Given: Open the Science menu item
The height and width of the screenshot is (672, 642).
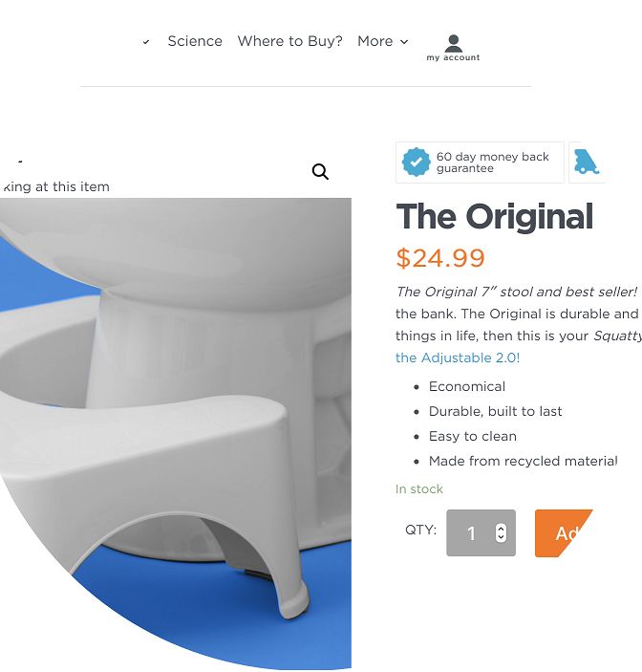Looking at the screenshot, I should (x=195, y=41).
